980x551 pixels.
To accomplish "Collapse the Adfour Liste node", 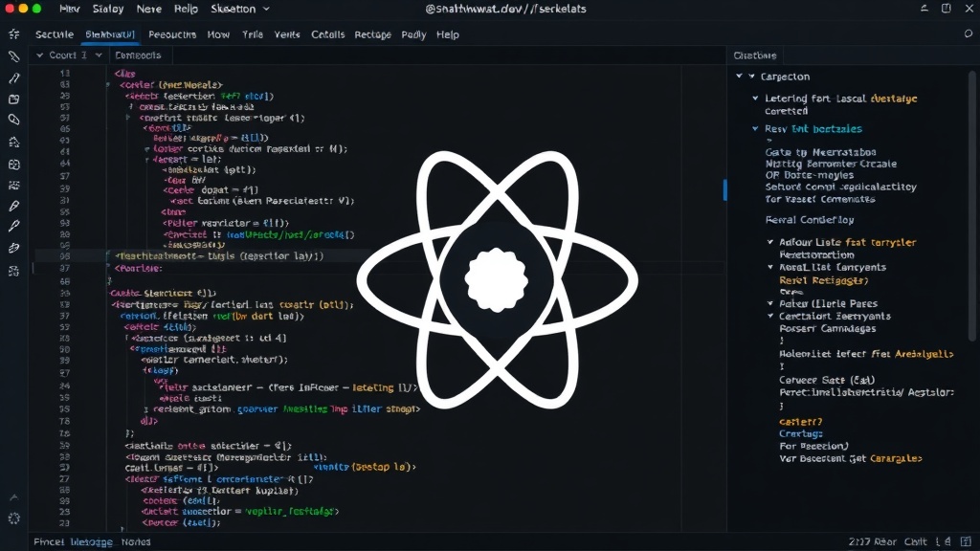I will (x=770, y=242).
